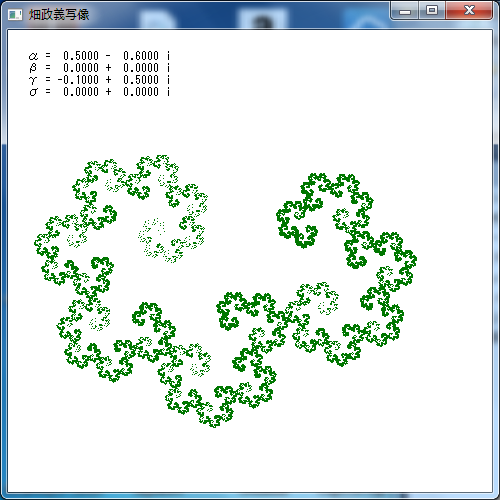The width and height of the screenshot is (500, 500).
Task: Click the minus sign in the α row
Action: coord(108,56)
